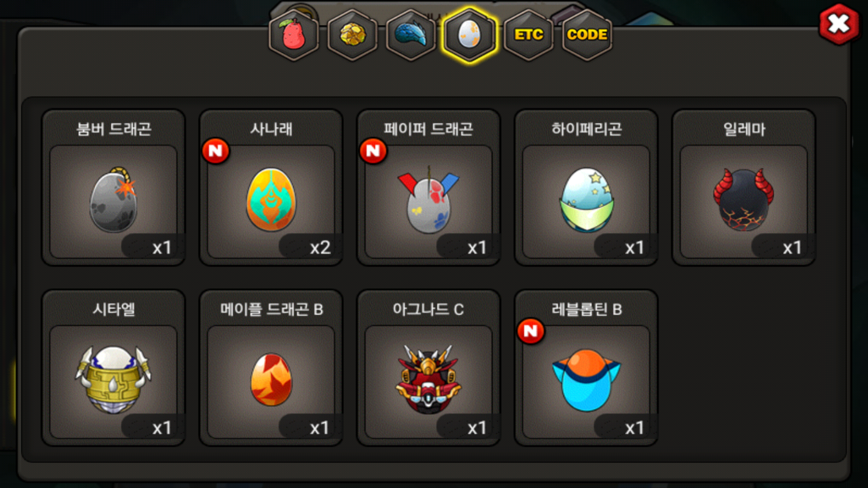The image size is (868, 488).
Task: Tap the N badge on 레블롭틴 B
Action: click(531, 331)
